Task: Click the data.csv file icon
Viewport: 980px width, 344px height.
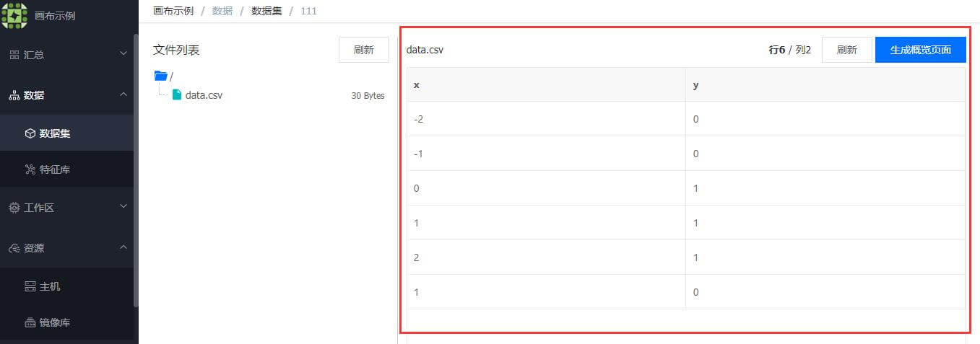Action: click(x=177, y=94)
